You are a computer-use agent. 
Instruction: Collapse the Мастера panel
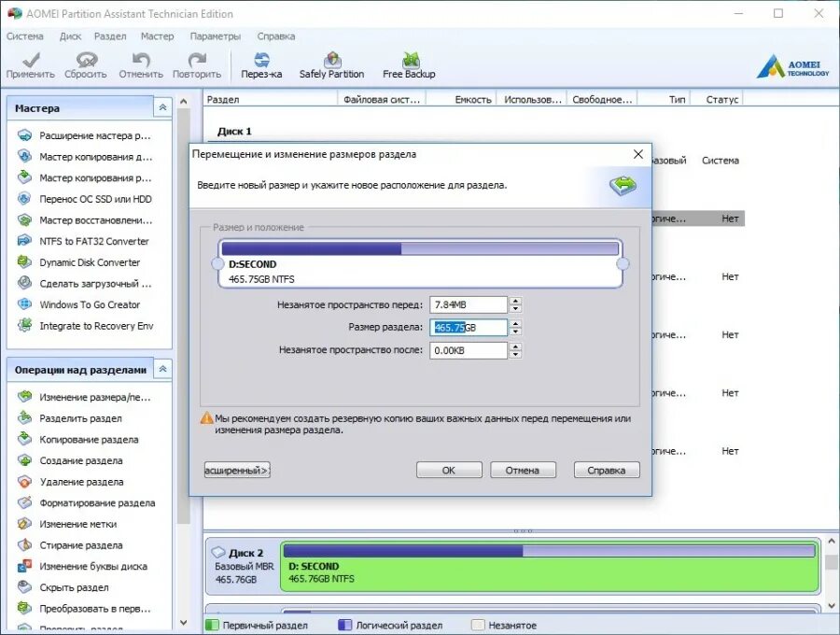coord(162,107)
